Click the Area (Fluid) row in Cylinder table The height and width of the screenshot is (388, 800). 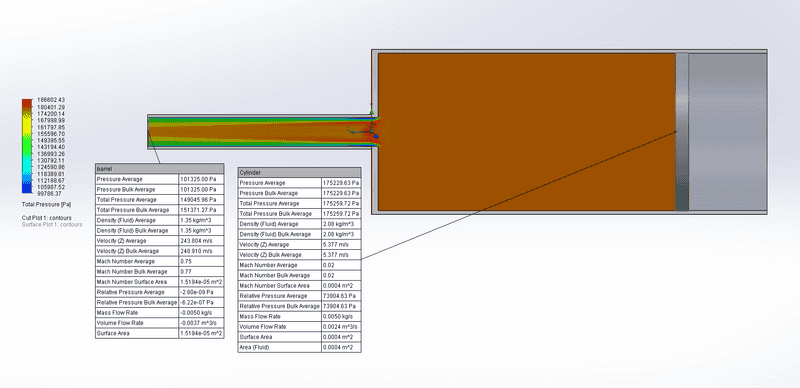point(299,347)
